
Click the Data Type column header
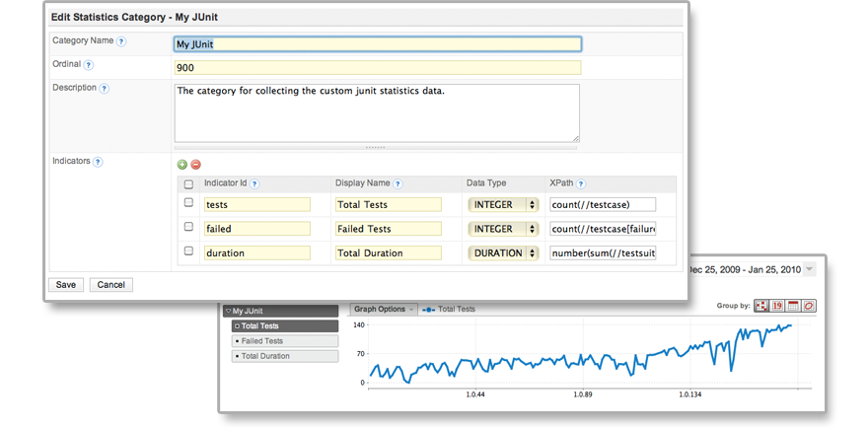click(486, 183)
